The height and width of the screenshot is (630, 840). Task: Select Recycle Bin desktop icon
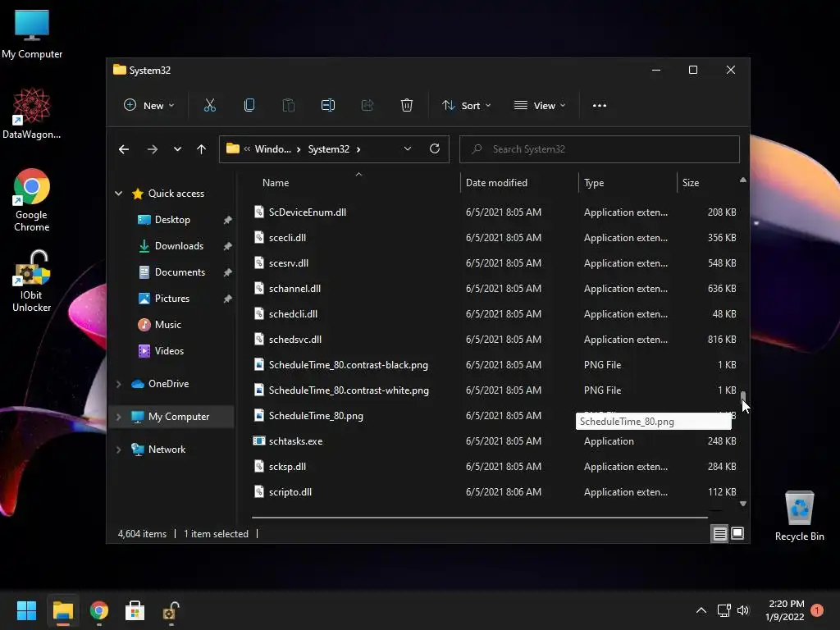point(799,515)
